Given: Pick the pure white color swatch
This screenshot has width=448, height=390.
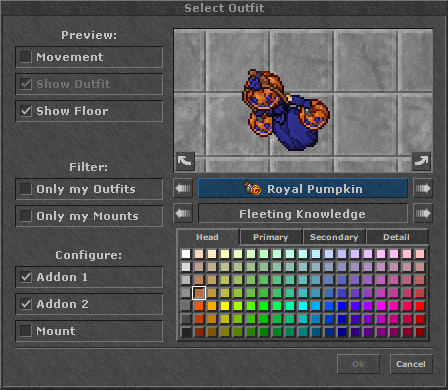Looking at the screenshot, I should point(186,254).
